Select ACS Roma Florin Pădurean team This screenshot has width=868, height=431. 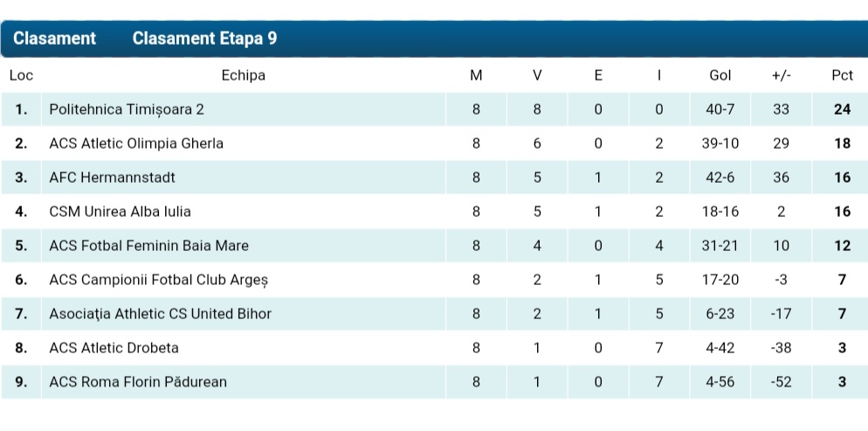click(x=138, y=382)
